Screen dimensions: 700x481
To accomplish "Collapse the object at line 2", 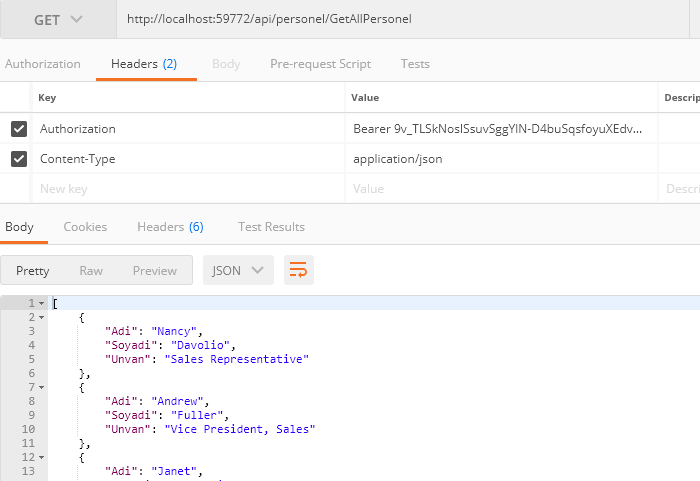I will (x=42, y=318).
